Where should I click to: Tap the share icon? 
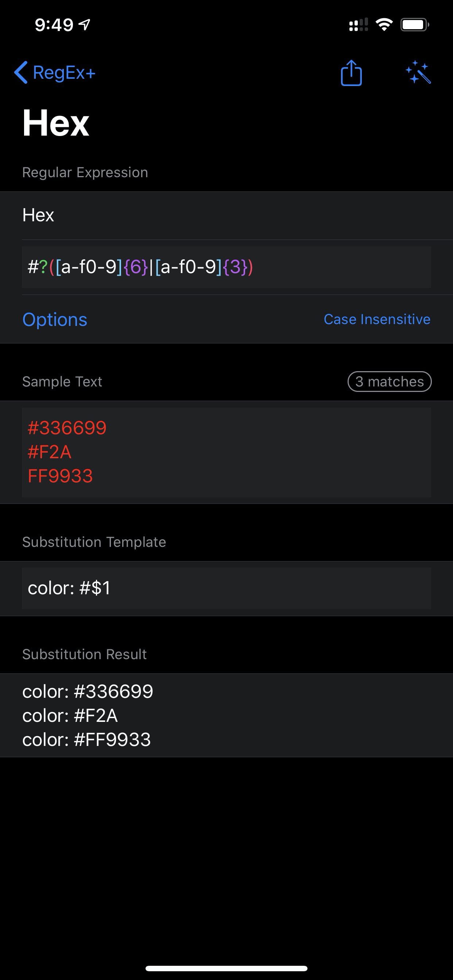[350, 73]
